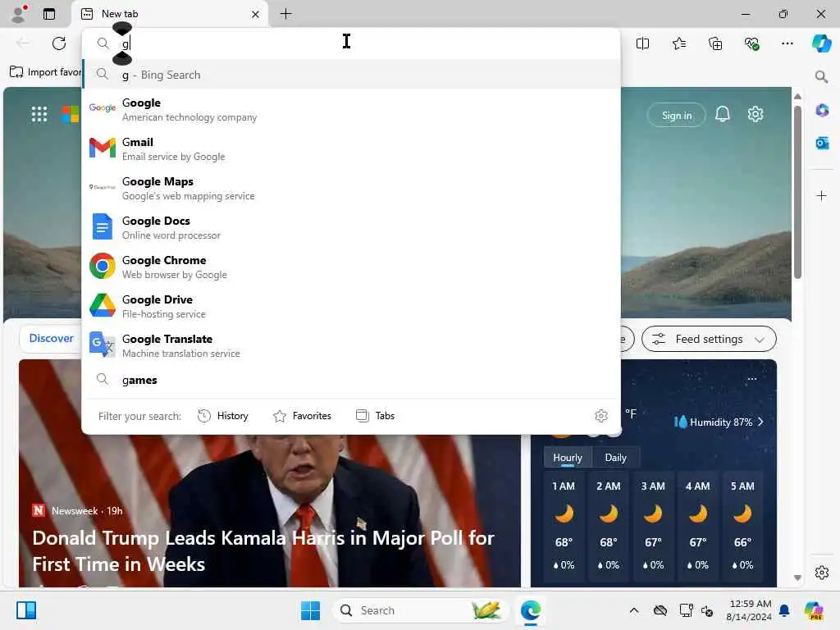This screenshot has height=630, width=840.
Task: Filter search by Tabs
Action: (375, 416)
